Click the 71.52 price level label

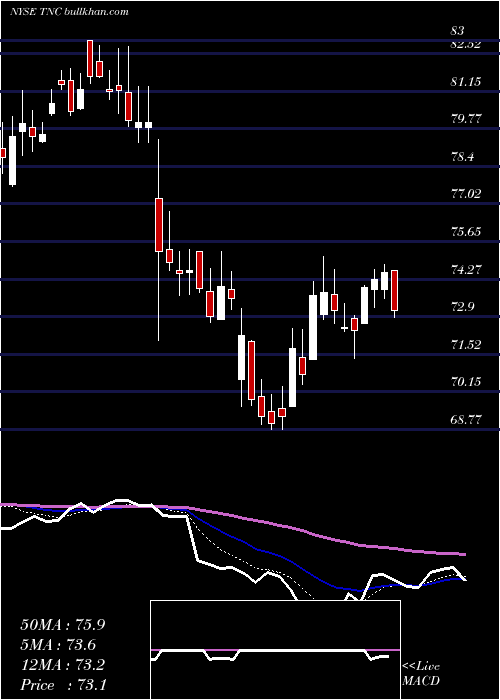click(465, 344)
